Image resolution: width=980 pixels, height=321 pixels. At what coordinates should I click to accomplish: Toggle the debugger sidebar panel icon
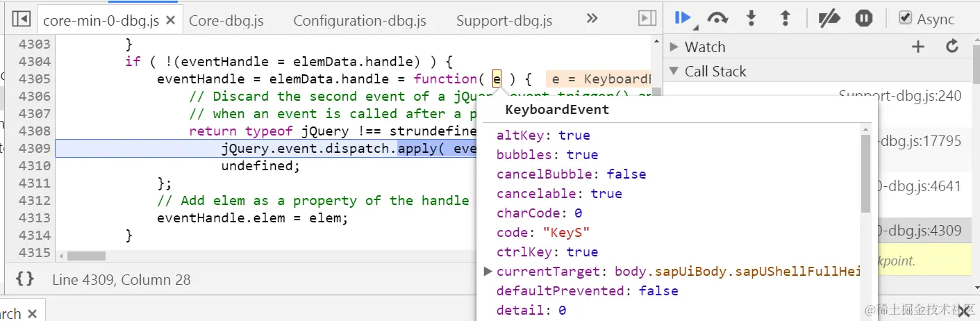pos(647,19)
